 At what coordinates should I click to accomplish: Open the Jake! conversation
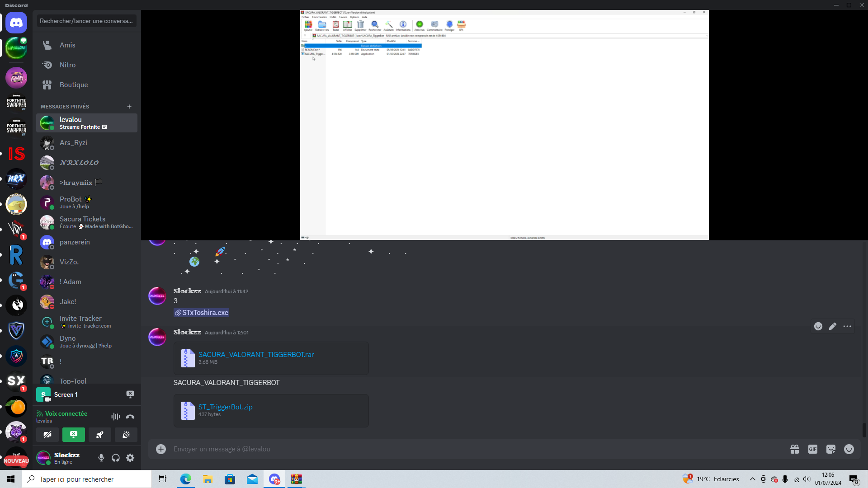pos(87,302)
